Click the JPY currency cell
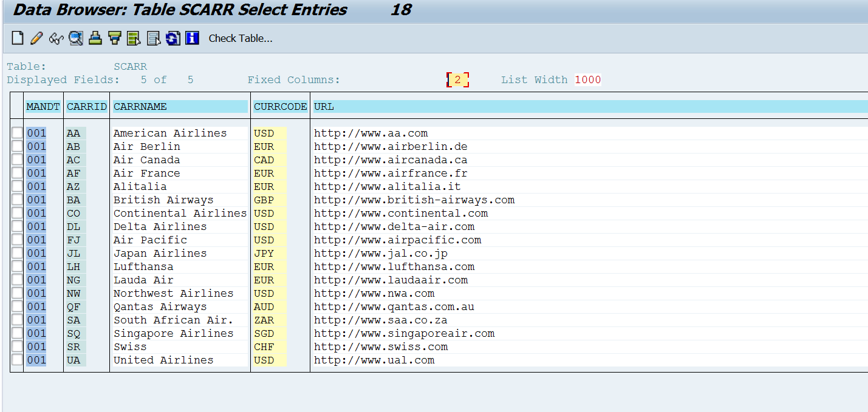The image size is (868, 412). pyautogui.click(x=270, y=253)
